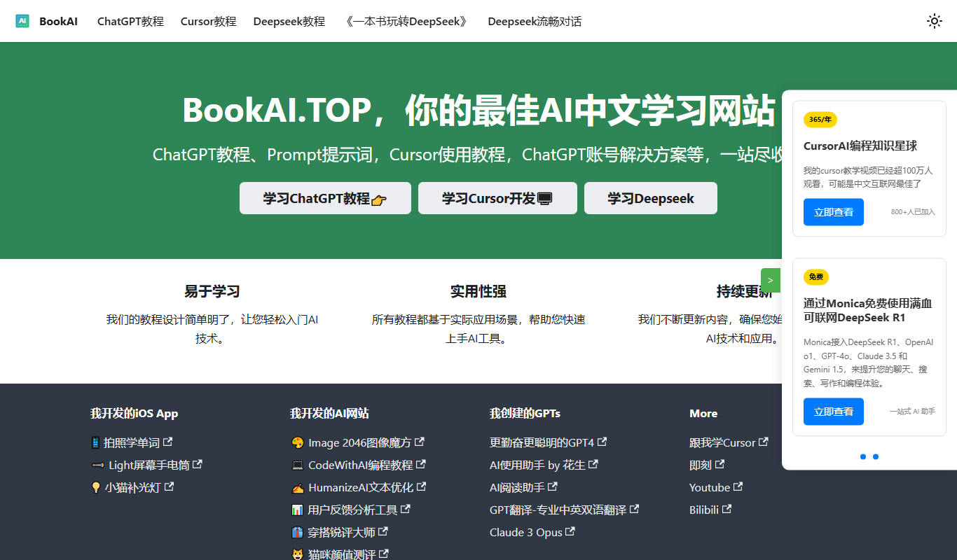
Task: Open the Deepseek教程 nav menu item
Action: pos(289,21)
